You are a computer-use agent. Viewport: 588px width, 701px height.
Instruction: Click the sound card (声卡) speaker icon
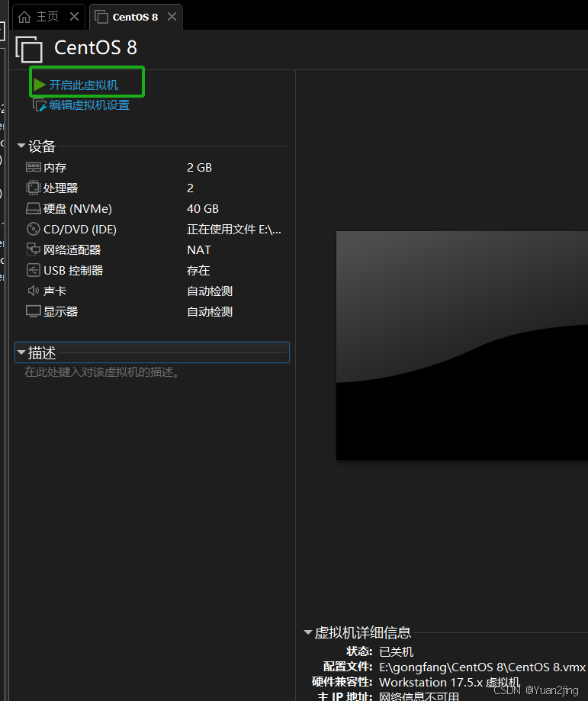pos(34,291)
